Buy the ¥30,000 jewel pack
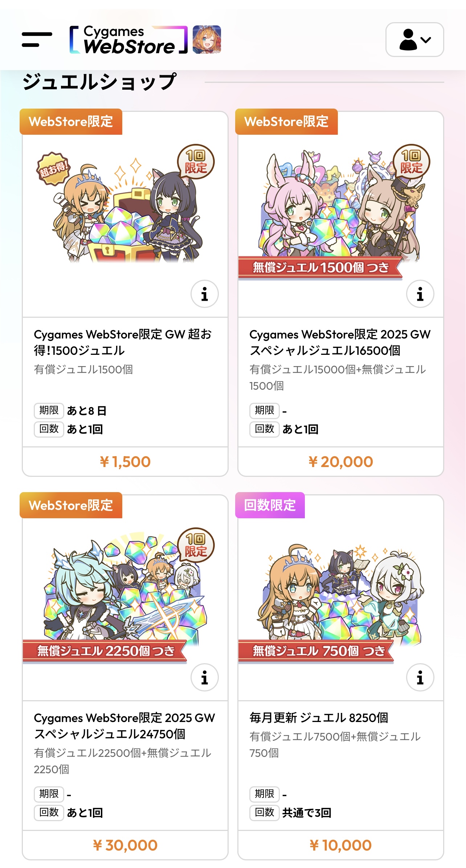The width and height of the screenshot is (466, 868). 125,845
